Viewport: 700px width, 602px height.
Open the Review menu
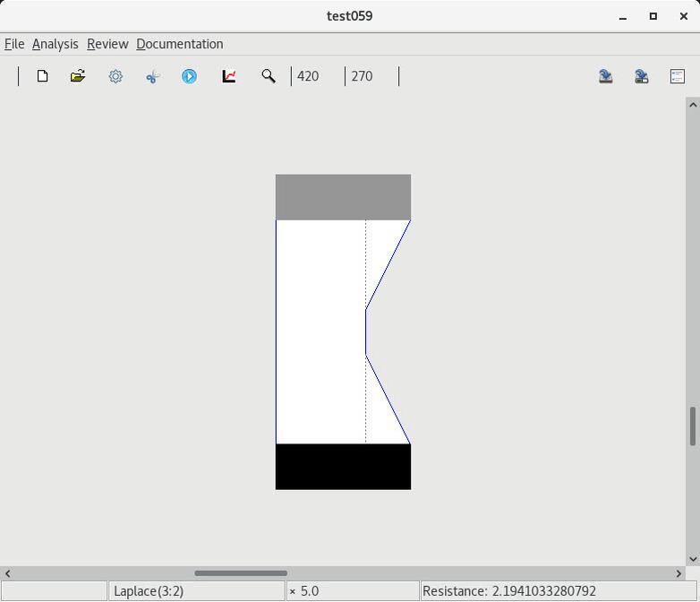point(107,44)
